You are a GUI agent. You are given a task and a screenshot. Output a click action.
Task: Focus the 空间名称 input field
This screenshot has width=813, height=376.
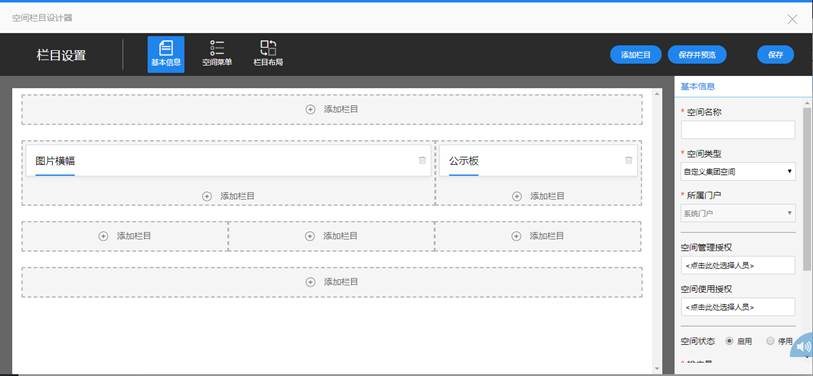[738, 130]
